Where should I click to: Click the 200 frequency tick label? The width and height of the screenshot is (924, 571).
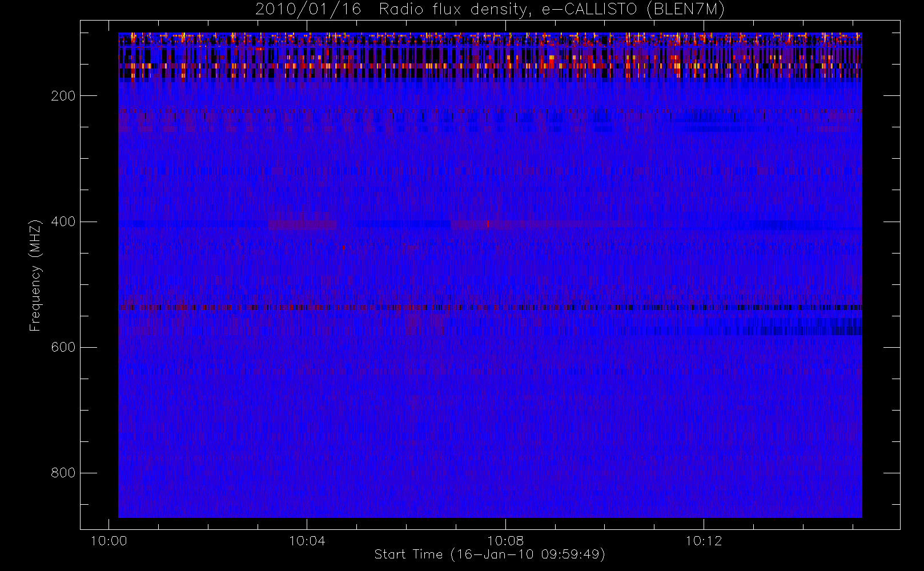[x=63, y=96]
